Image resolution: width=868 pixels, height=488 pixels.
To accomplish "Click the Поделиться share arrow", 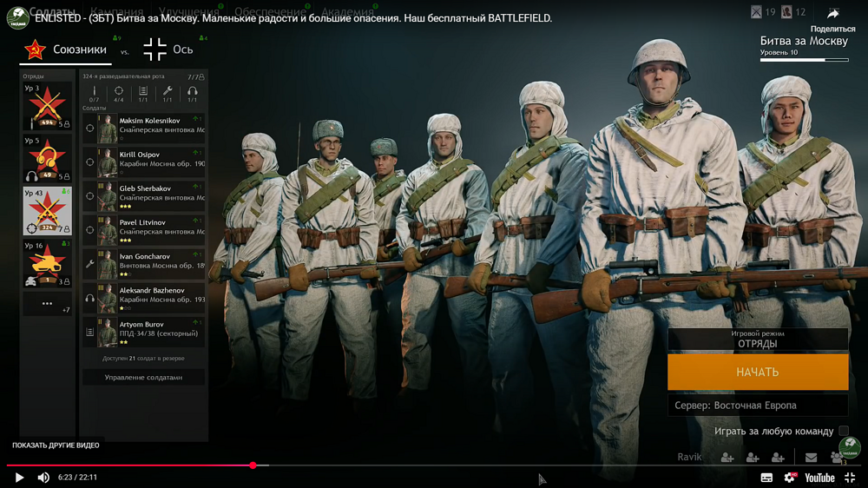I will 832,15.
